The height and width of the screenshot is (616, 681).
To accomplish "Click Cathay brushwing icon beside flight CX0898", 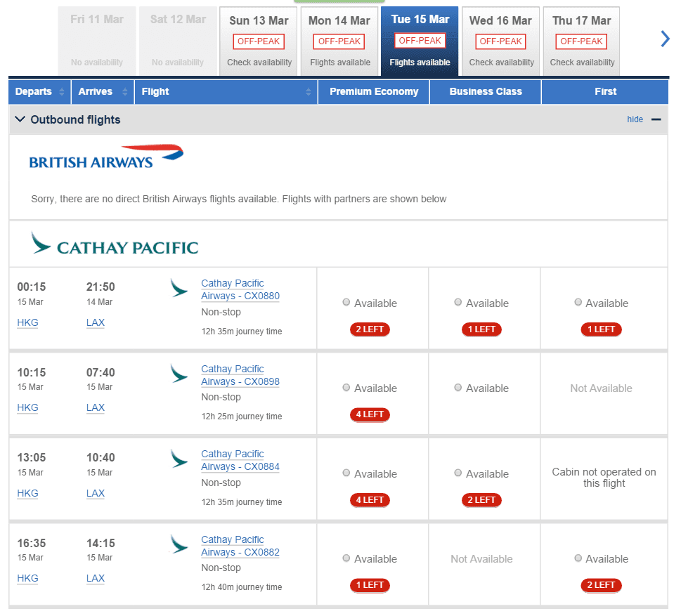I will 179,374.
